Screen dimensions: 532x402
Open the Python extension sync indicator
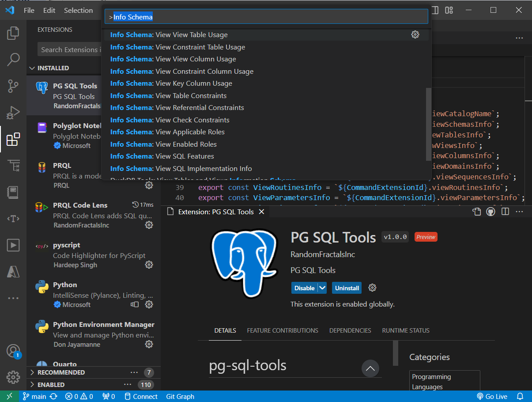tap(135, 304)
